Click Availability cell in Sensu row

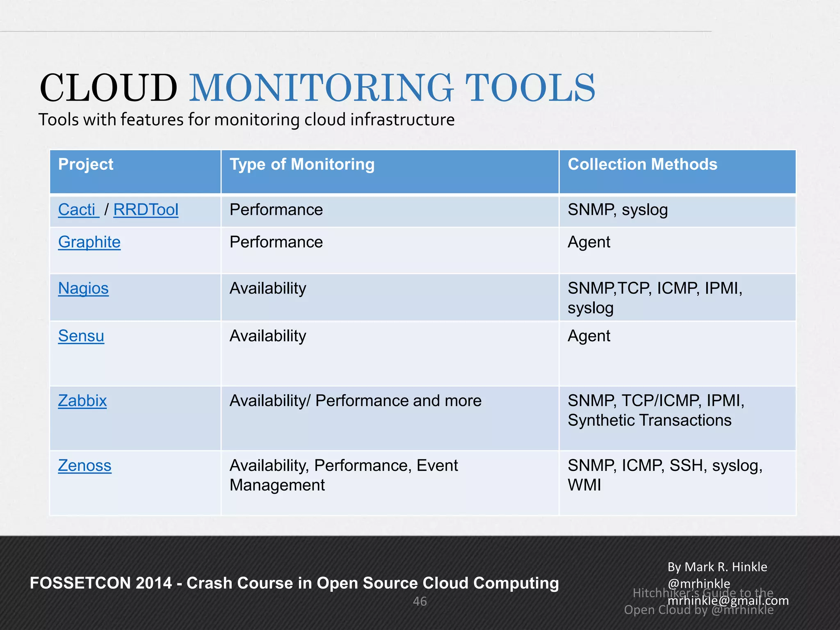click(390, 354)
